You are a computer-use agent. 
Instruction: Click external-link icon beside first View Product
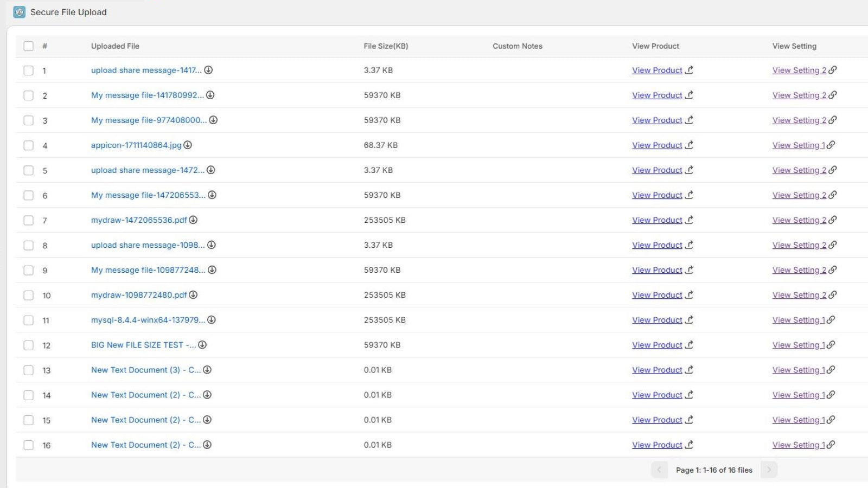coord(689,70)
